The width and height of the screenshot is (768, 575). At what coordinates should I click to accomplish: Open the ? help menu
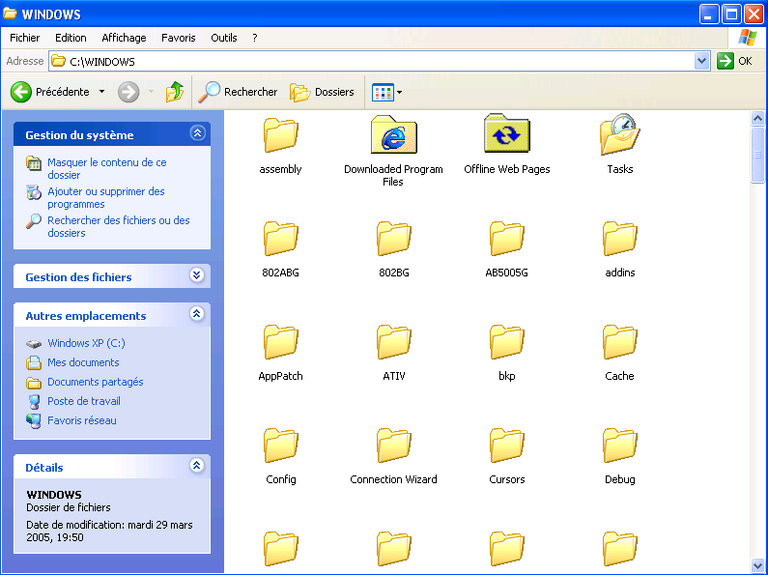255,38
